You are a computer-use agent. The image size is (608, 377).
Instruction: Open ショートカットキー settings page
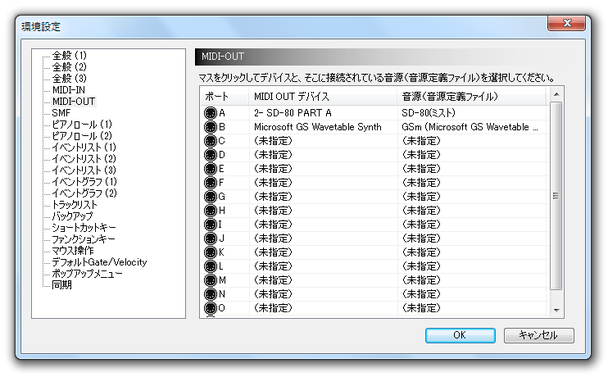(84, 228)
